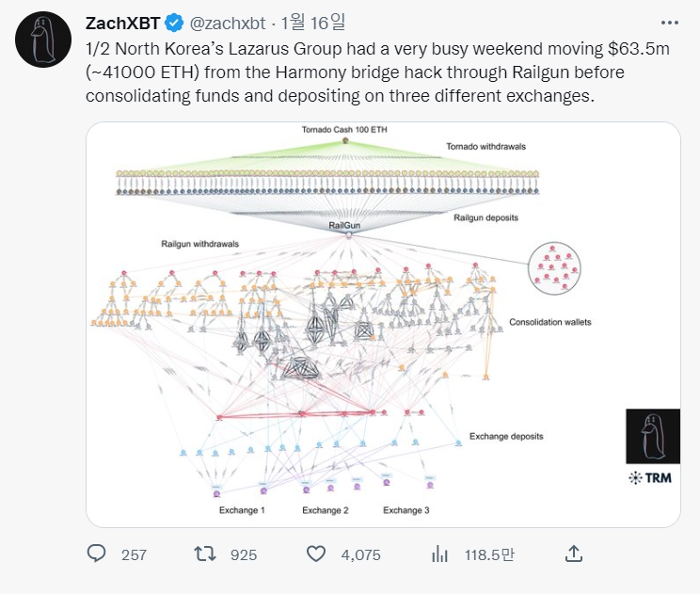The height and width of the screenshot is (594, 700).
Task: Open the view analytics bar chart icon
Action: [439, 554]
